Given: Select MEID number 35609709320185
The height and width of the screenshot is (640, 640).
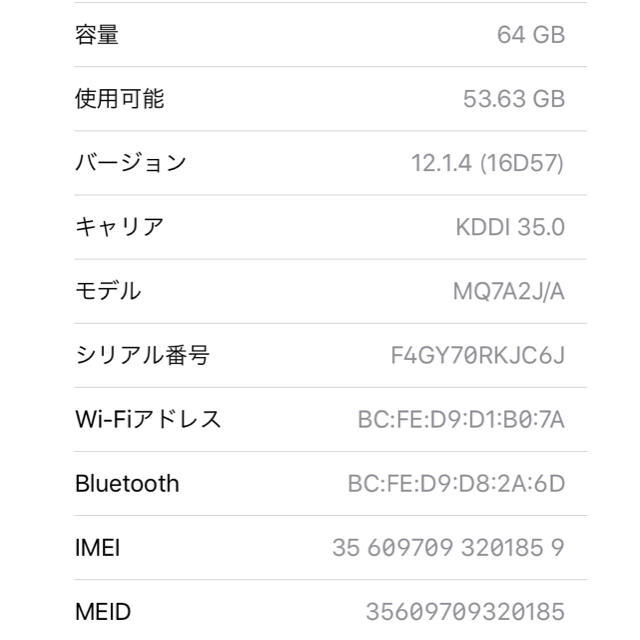Looking at the screenshot, I should coord(465,611).
